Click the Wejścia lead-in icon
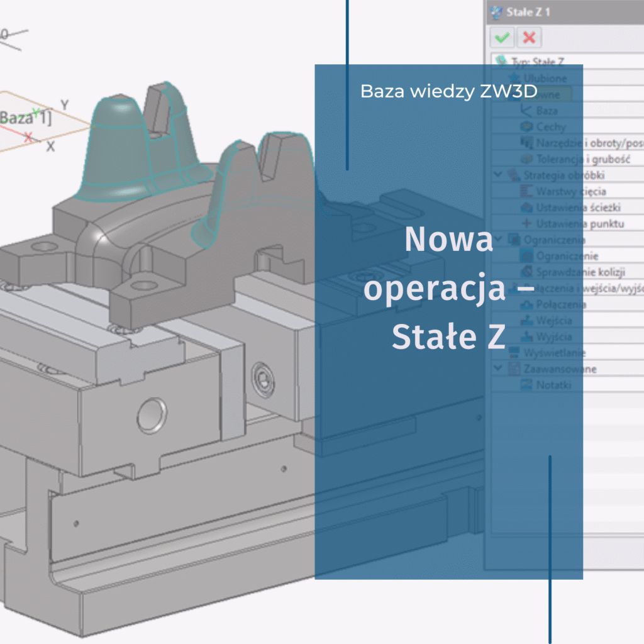The width and height of the screenshot is (644, 644). tap(526, 320)
